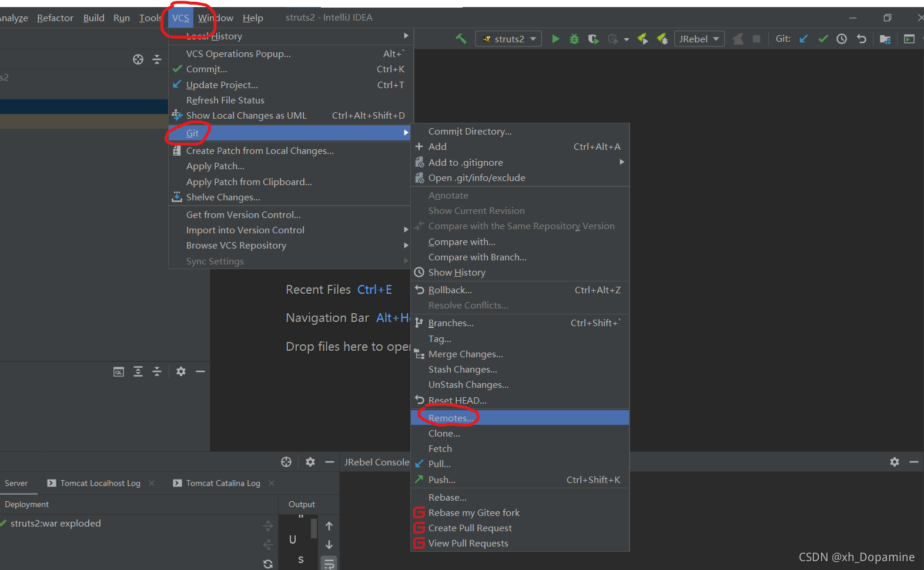Open the Window menu
The image size is (924, 570).
[x=215, y=18]
